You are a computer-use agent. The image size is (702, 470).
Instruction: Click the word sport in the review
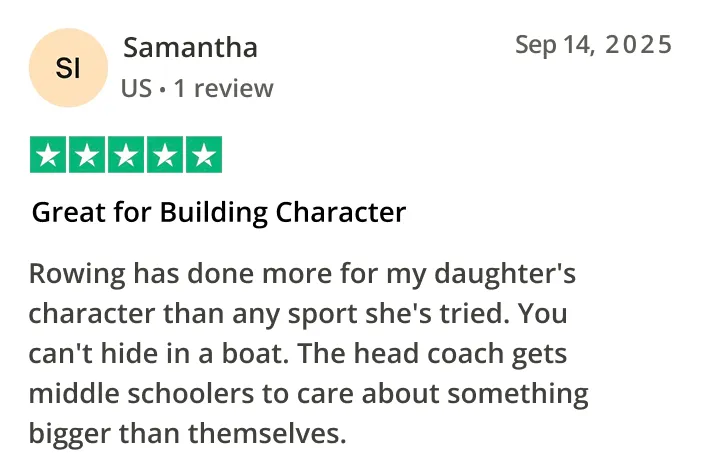pyautogui.click(x=323, y=315)
